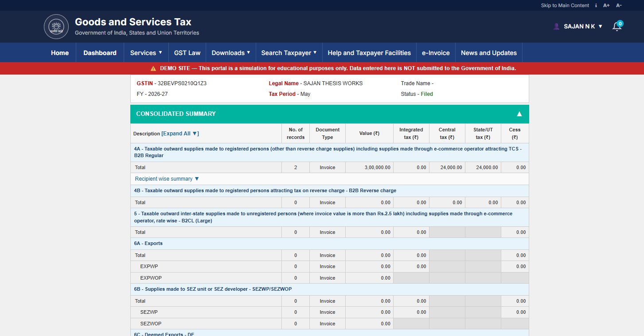Screen dimensions: 644x336
Task: Click the SEZWP row label
Action: [x=149, y=312]
